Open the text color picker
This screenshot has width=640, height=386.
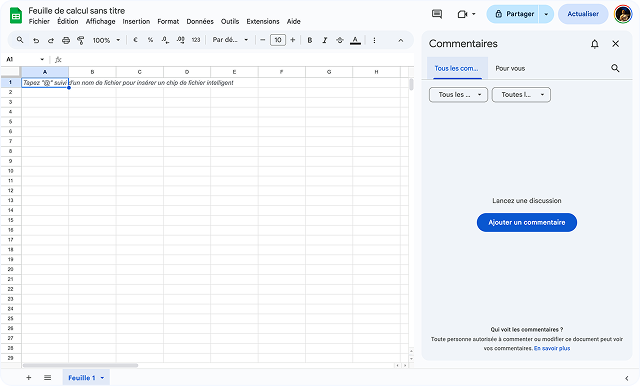[356, 40]
